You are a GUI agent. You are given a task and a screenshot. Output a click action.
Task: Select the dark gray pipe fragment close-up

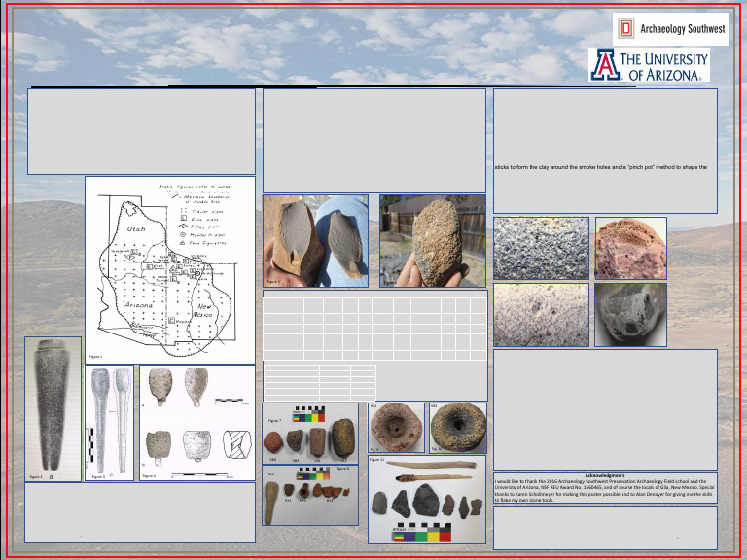630,315
